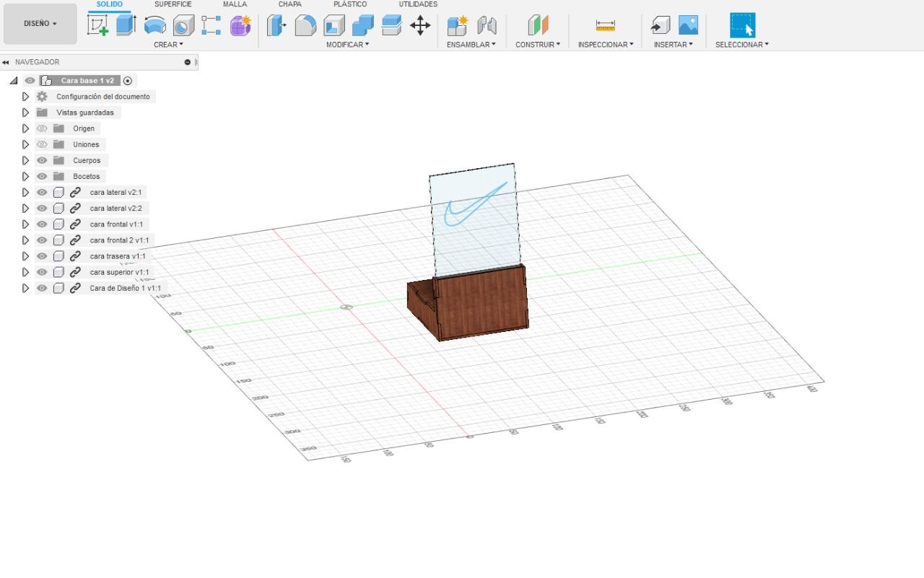Open the SELECCIONAR menu

(x=742, y=45)
